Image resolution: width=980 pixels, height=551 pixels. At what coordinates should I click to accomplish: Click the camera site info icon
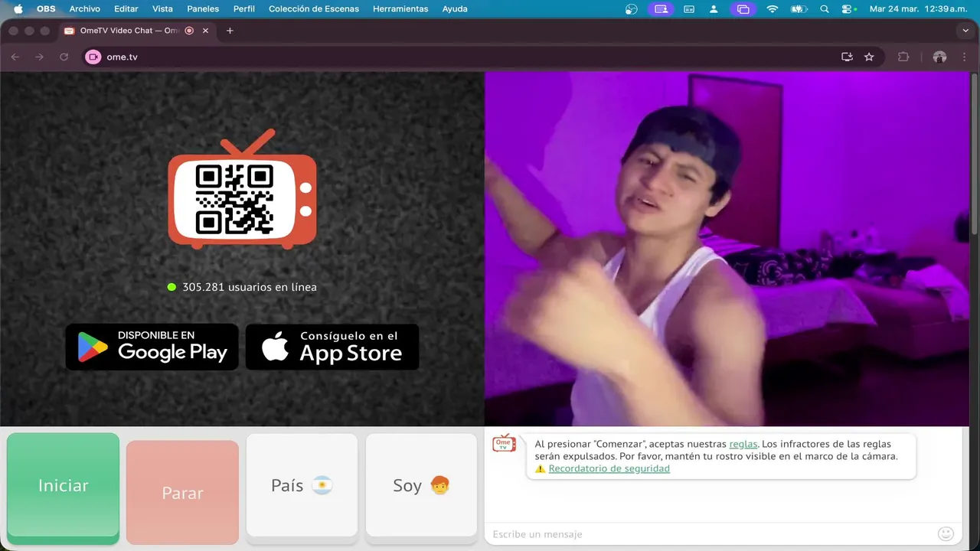coord(93,57)
